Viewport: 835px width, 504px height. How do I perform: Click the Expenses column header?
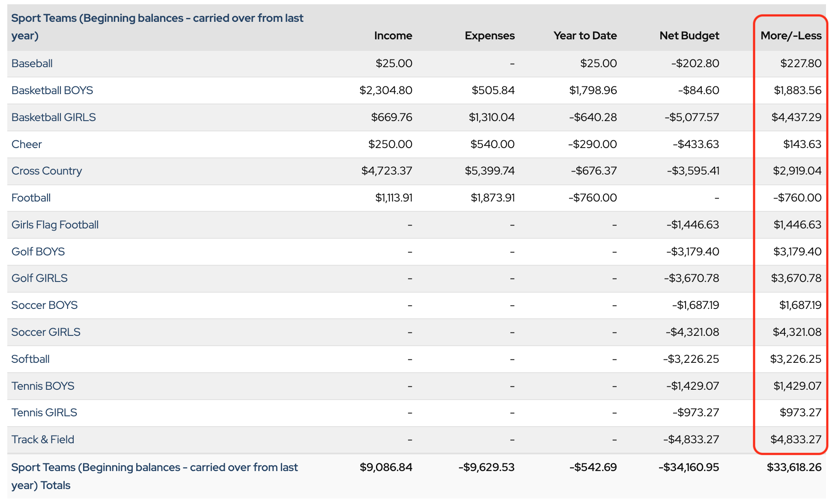click(x=489, y=36)
